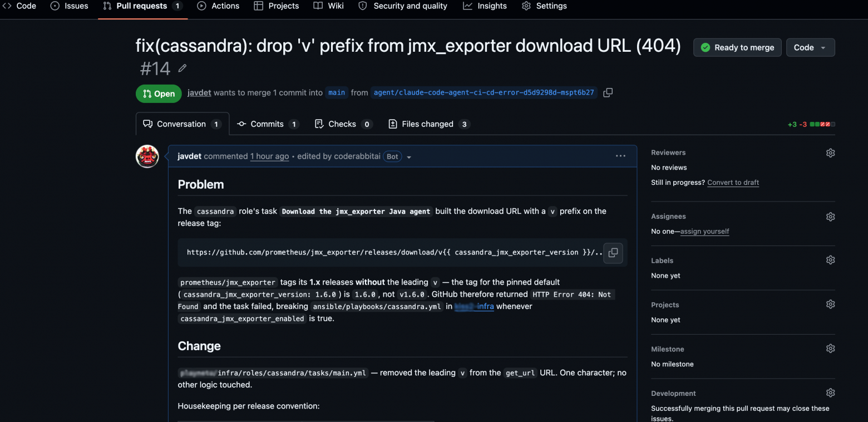This screenshot has width=868, height=422.
Task: Click the +3 -3 diffstat indicator
Action: coord(811,124)
